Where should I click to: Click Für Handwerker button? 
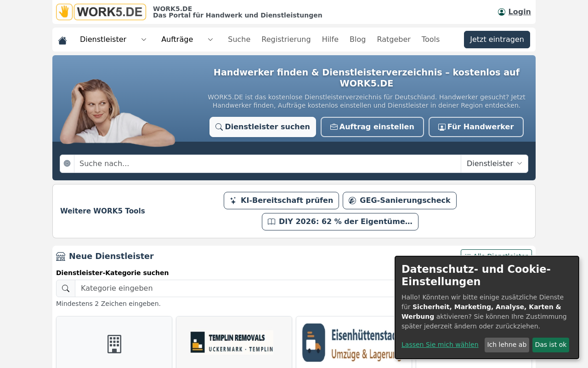(476, 127)
